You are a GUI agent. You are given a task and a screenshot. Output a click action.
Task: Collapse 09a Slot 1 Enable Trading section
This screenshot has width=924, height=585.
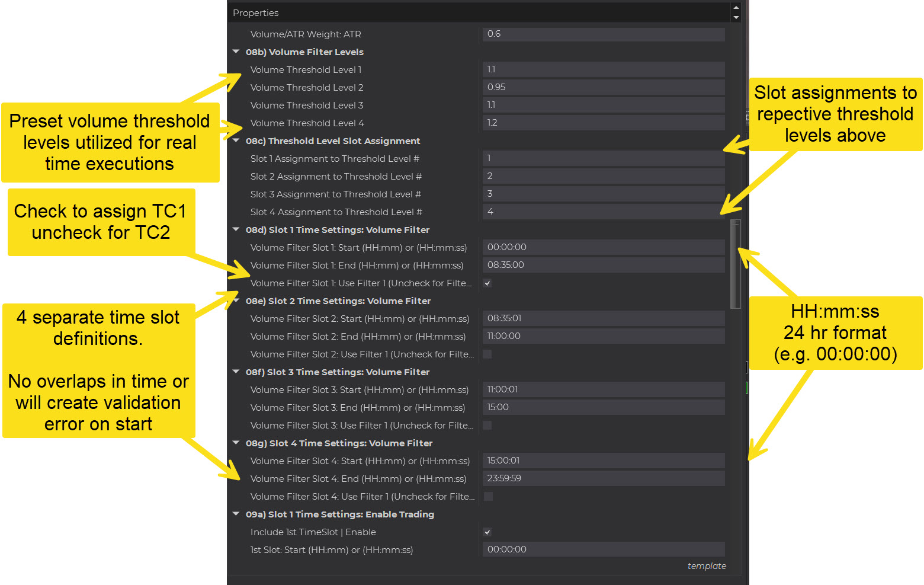point(236,514)
